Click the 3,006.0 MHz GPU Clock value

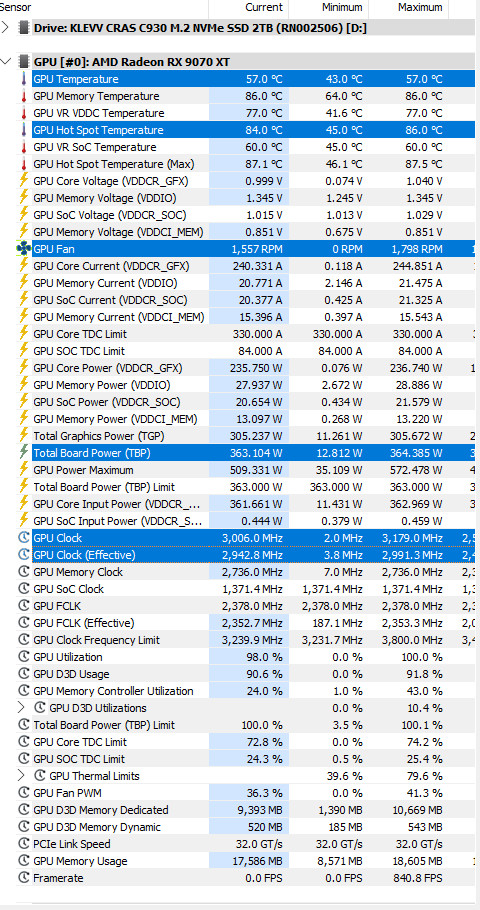[x=252, y=538]
